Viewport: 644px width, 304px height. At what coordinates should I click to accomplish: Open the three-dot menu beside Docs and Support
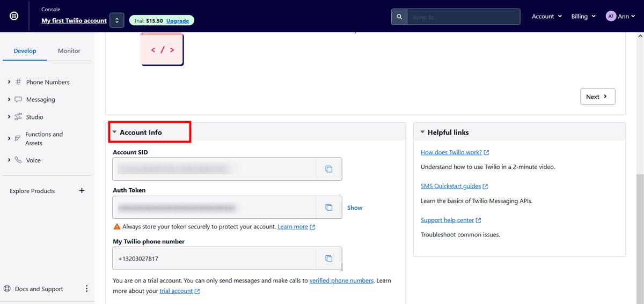[x=86, y=288]
